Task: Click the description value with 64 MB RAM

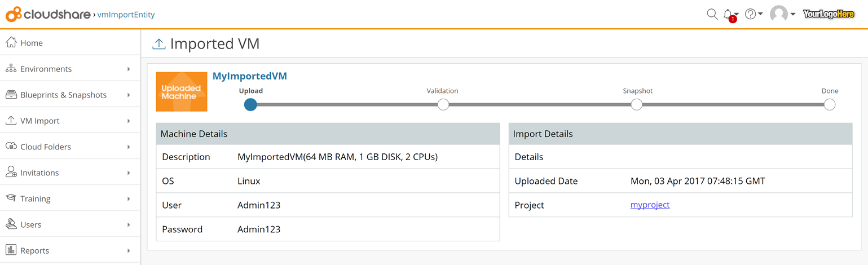Action: pos(337,157)
